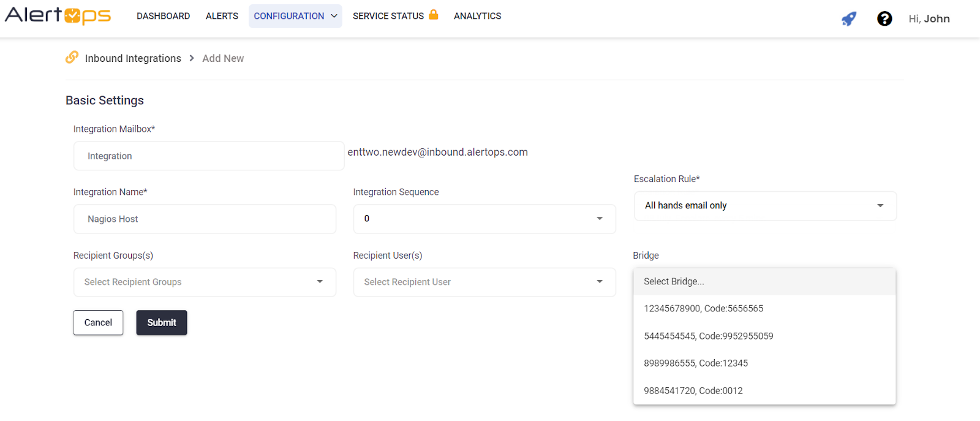
Task: Click the Recipient User(s) label
Action: [x=388, y=256]
